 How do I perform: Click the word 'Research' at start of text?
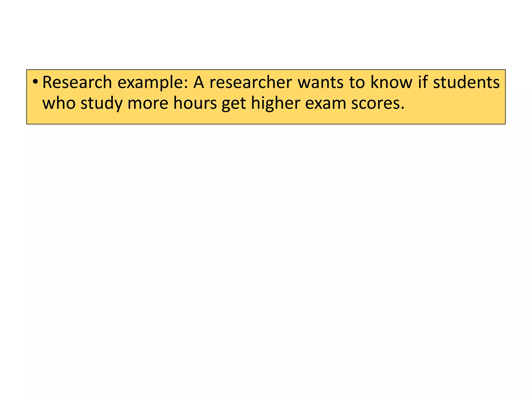coord(77,82)
